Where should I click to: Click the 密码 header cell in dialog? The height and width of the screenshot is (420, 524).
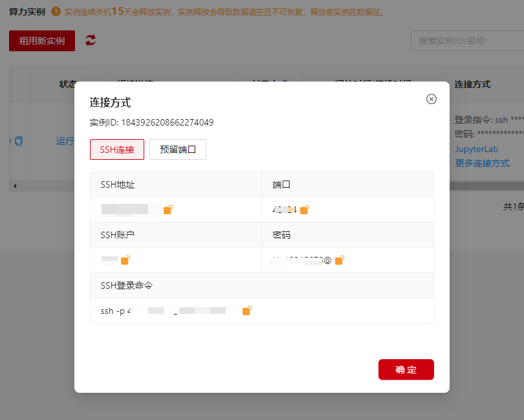click(x=347, y=235)
